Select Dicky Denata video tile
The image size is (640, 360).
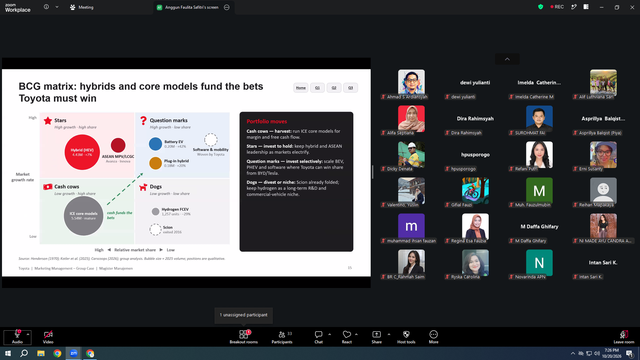[411, 156]
